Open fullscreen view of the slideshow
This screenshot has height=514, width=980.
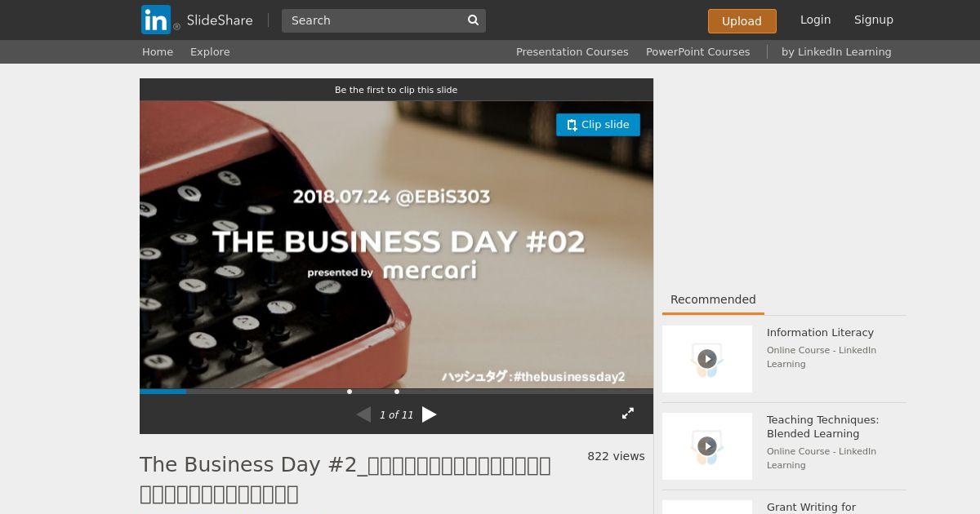coord(628,414)
